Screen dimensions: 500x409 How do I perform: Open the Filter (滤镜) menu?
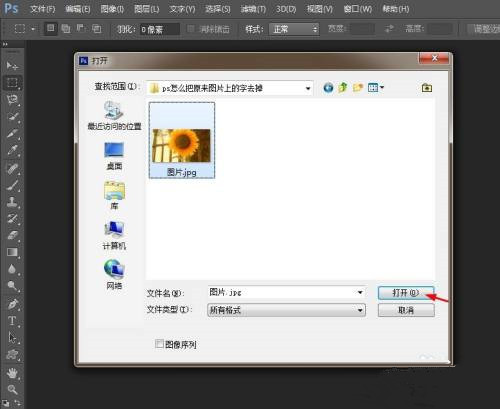253,9
